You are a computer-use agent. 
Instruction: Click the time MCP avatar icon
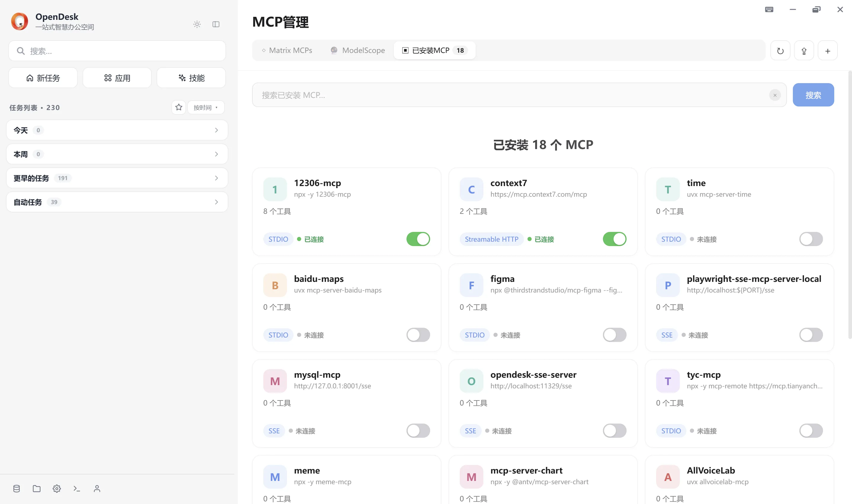pyautogui.click(x=668, y=189)
